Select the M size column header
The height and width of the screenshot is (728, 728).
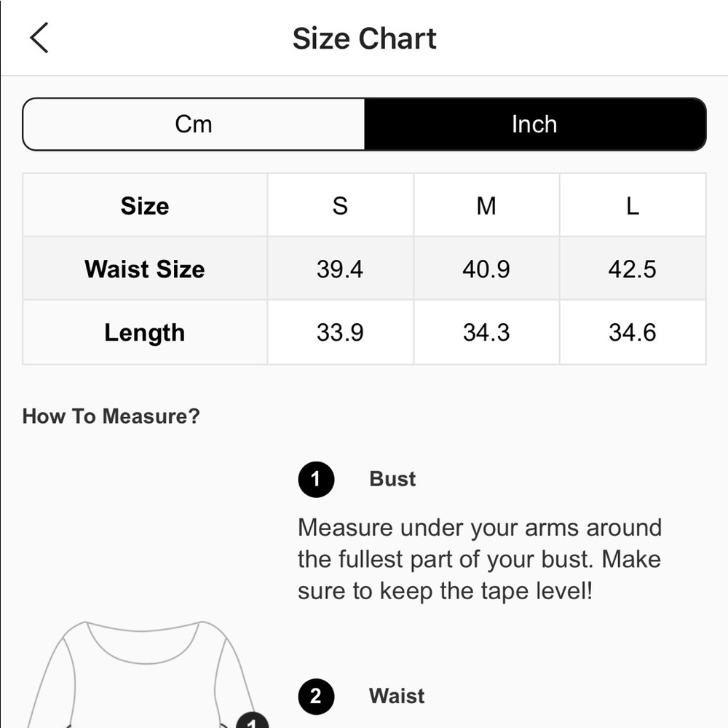tap(486, 206)
